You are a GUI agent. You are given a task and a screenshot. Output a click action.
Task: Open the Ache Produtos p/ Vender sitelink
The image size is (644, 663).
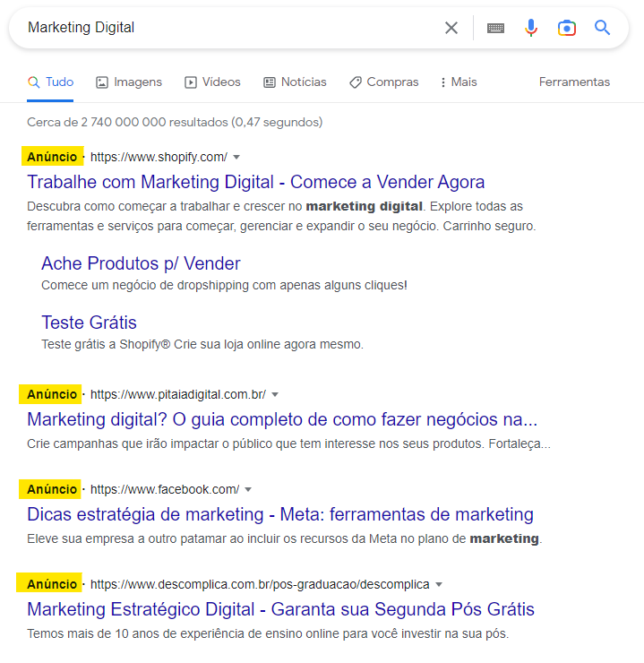point(141,264)
